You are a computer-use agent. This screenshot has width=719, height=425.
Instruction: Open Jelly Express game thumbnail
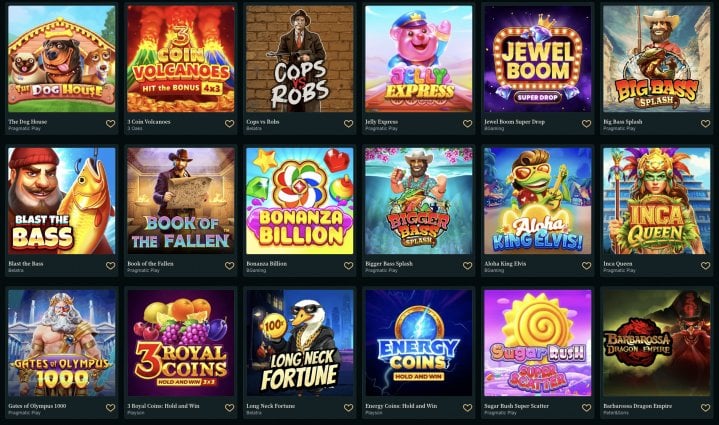click(x=419, y=59)
